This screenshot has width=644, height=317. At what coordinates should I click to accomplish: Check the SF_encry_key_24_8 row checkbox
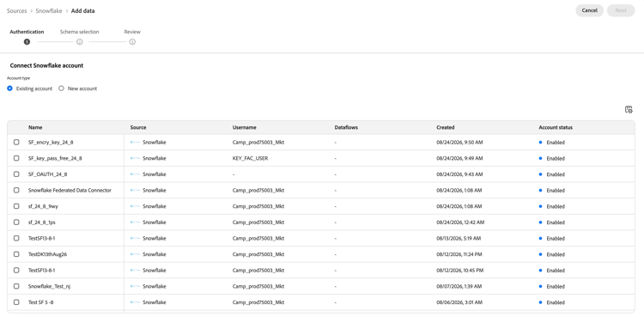(16, 143)
